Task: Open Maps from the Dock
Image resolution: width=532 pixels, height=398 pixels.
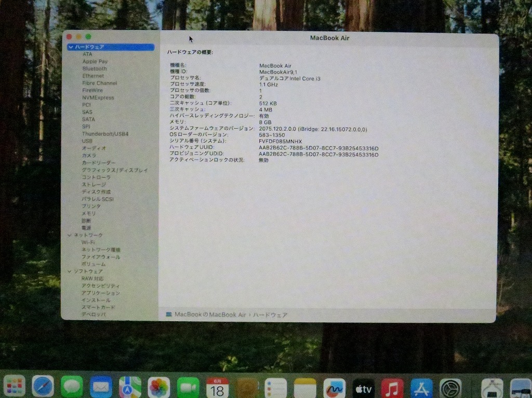Action: pyautogui.click(x=130, y=386)
